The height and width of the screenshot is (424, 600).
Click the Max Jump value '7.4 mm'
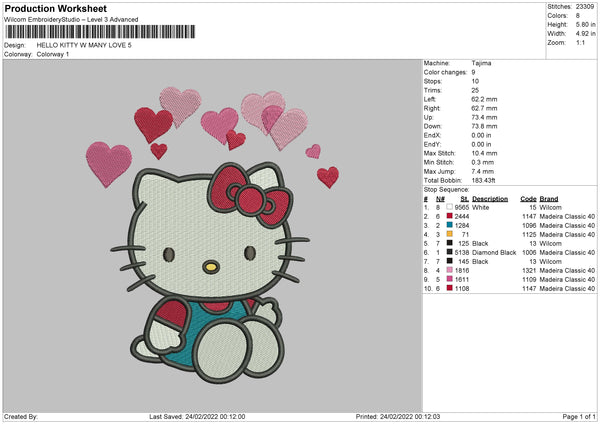tap(483, 171)
